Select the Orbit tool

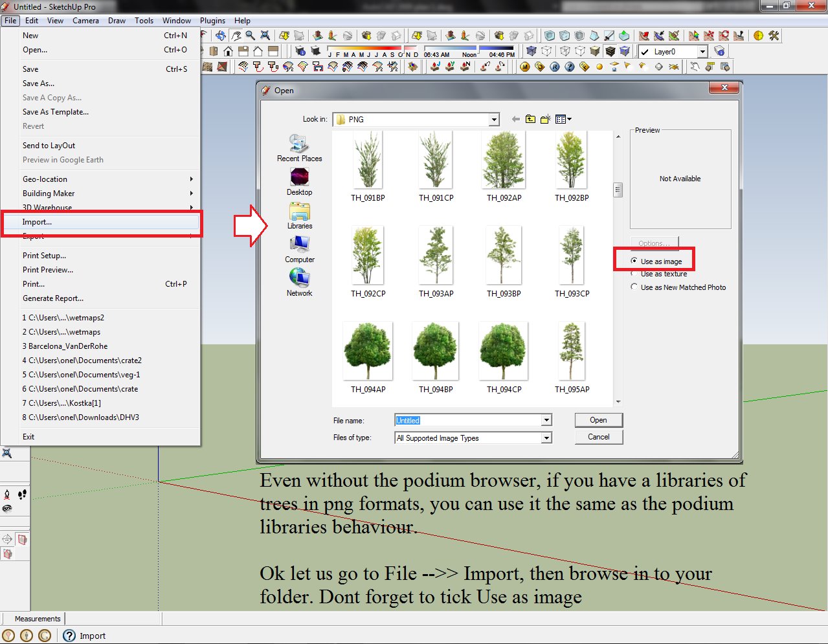220,35
